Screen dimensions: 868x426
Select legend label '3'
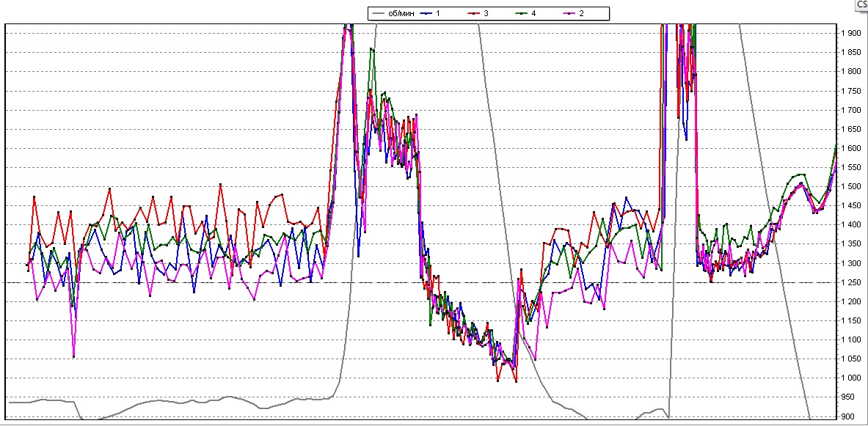click(486, 13)
